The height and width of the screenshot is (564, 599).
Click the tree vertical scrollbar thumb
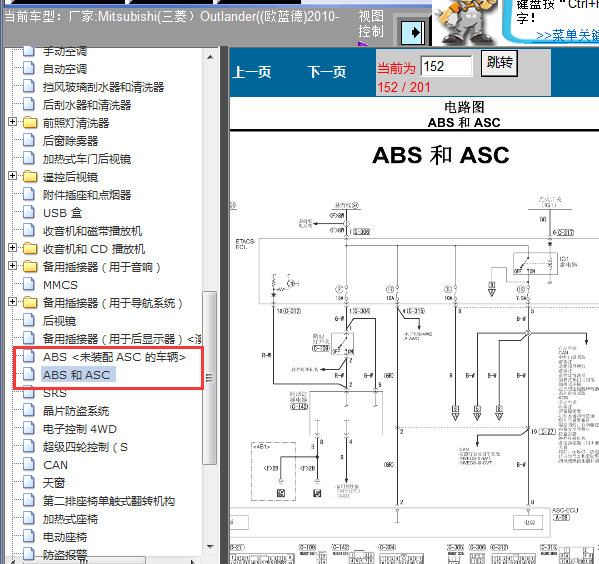point(209,378)
